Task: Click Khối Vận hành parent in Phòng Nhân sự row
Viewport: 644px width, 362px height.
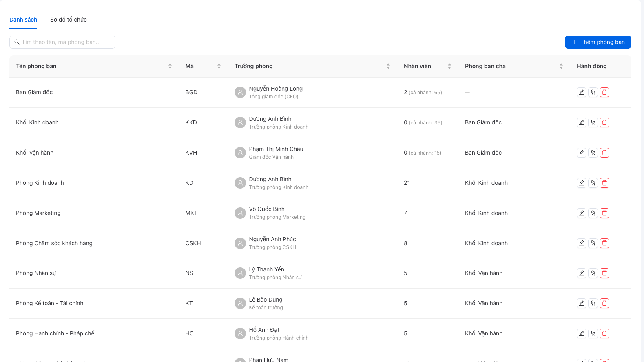Action: pos(484,273)
